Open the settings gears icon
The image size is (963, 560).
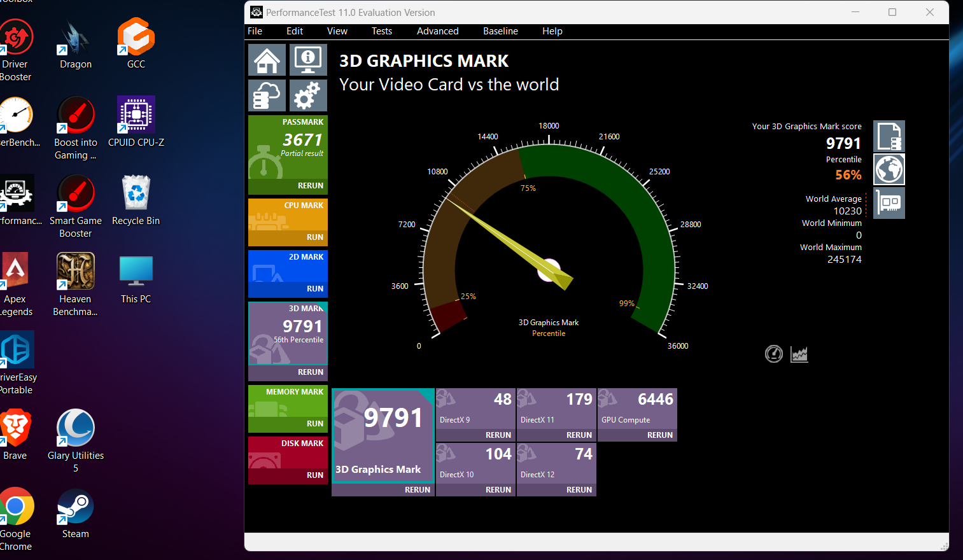coord(308,95)
